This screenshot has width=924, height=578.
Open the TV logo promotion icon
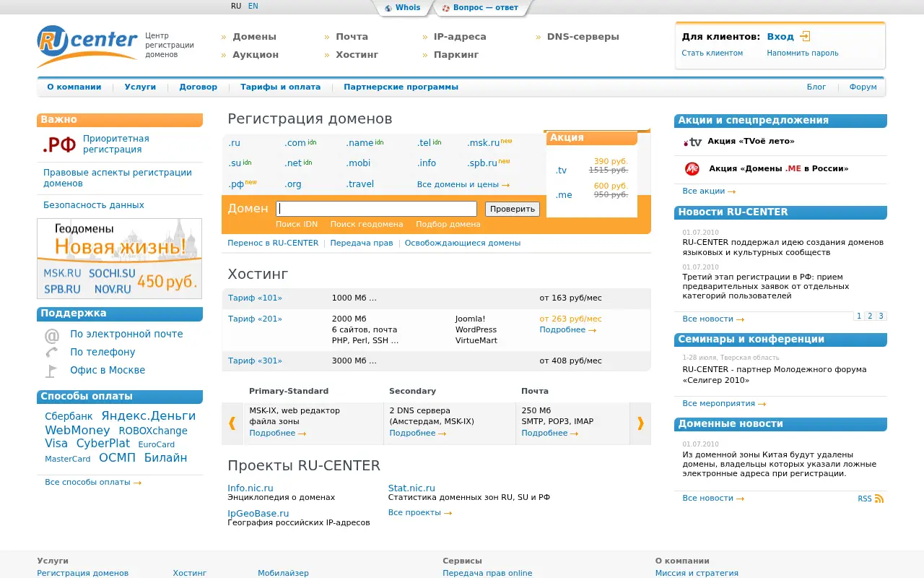(x=692, y=142)
